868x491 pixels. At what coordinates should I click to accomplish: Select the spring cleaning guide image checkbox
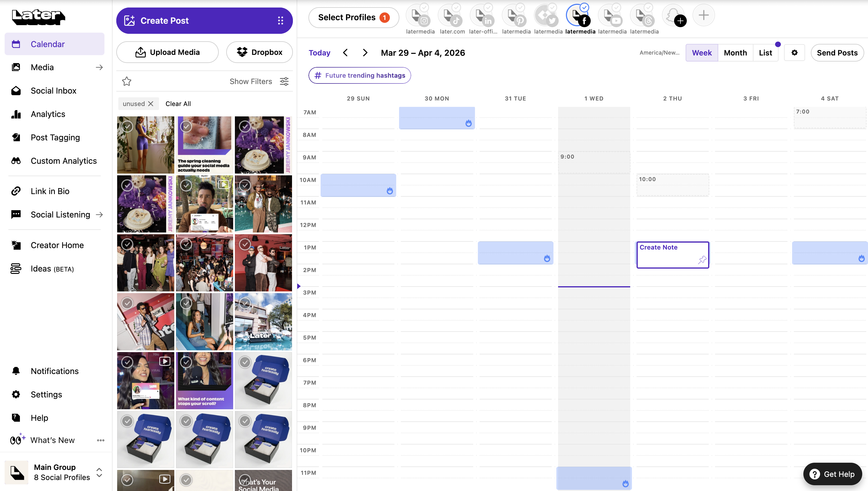[x=186, y=127]
